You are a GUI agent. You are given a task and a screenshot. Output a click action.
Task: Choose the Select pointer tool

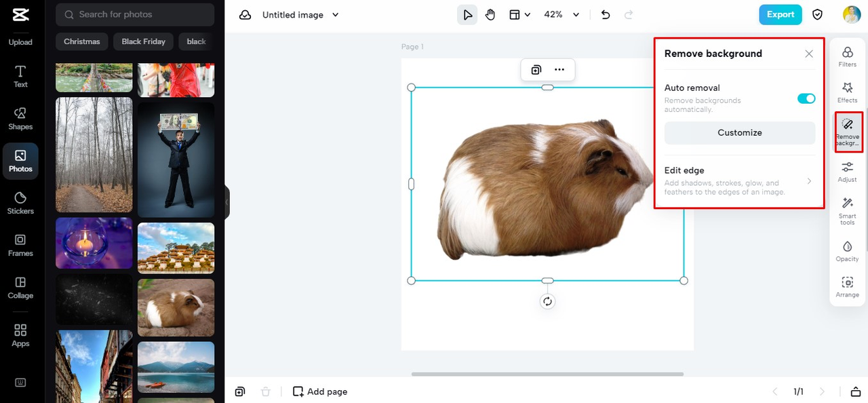tap(467, 14)
